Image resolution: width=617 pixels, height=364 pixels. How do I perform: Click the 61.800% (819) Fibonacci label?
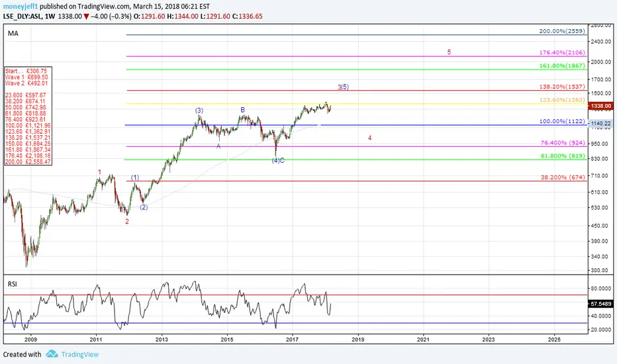pyautogui.click(x=563, y=156)
